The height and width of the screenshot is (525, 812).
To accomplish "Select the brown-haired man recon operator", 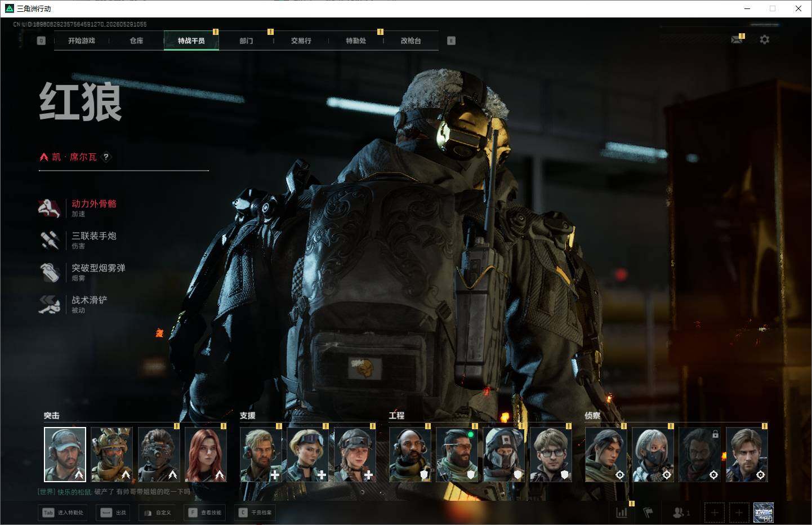I will pyautogui.click(x=747, y=455).
